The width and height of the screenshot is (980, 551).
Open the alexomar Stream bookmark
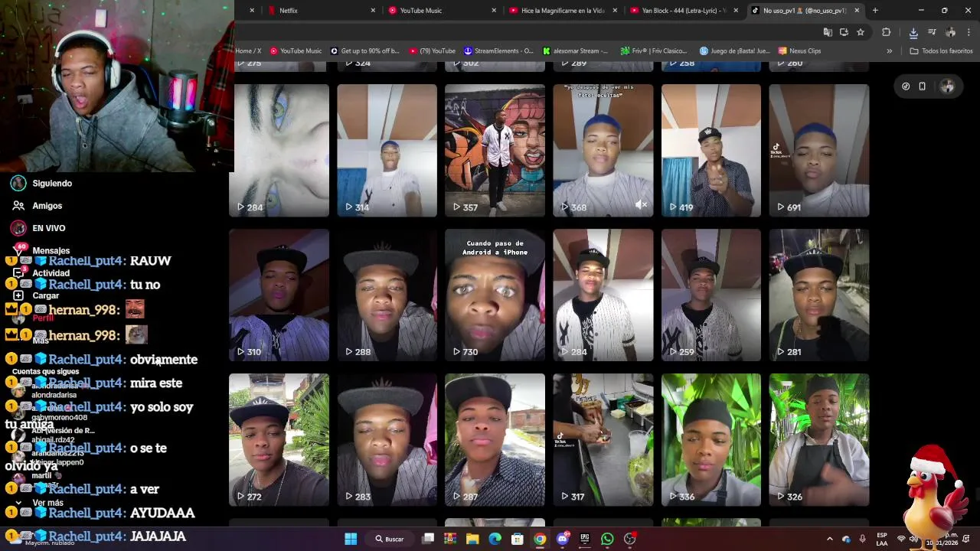pos(575,51)
